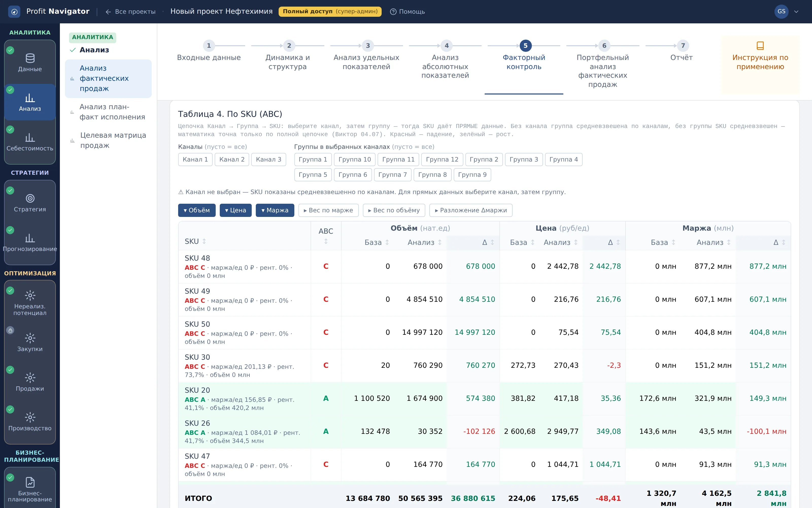The image size is (812, 508).
Task: Open the Себестоимость sidebar section
Action: tap(30, 142)
